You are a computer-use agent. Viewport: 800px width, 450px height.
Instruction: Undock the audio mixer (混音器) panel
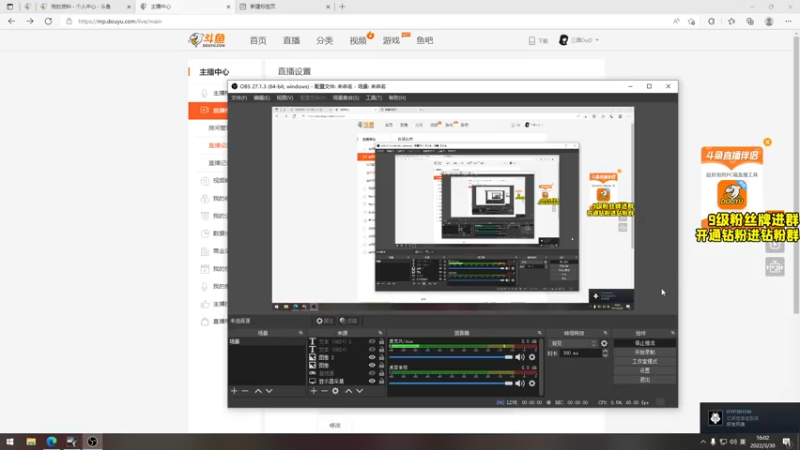point(539,333)
